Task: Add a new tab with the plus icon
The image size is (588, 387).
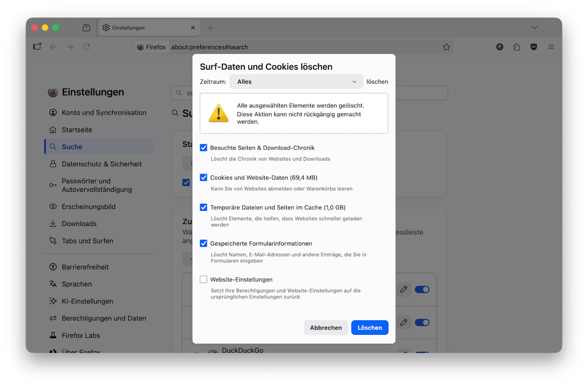Action: (x=210, y=28)
